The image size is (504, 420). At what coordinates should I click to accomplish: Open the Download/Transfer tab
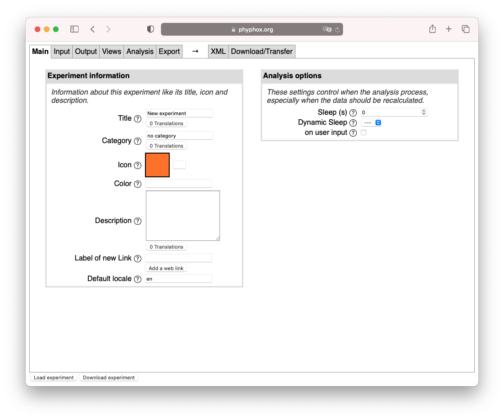262,52
